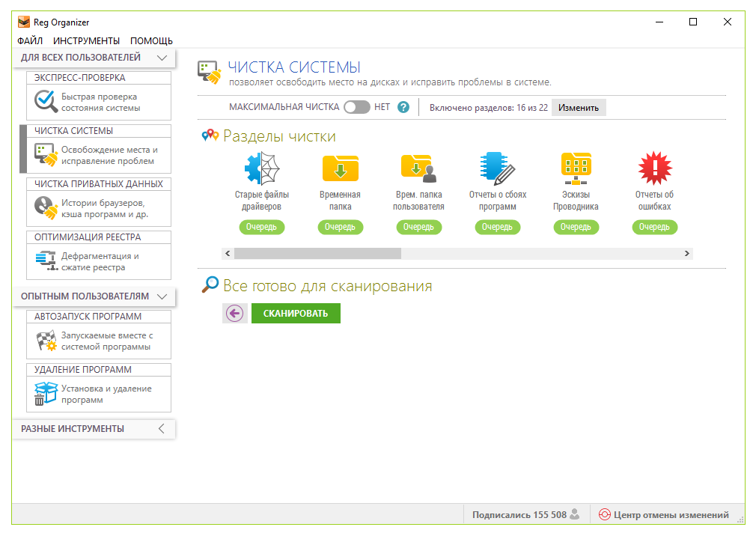
Task: Click the purple back arrow button
Action: 235,314
